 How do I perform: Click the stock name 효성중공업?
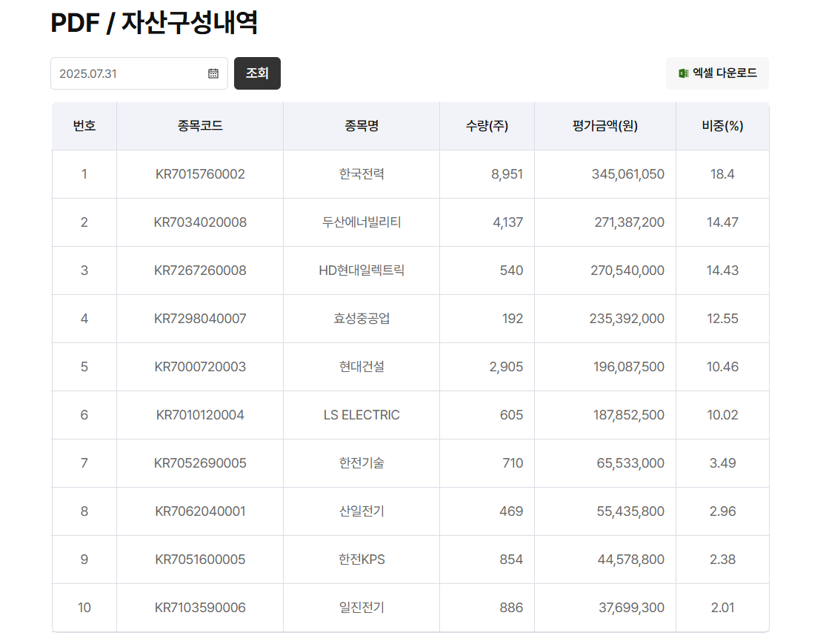coord(362,319)
